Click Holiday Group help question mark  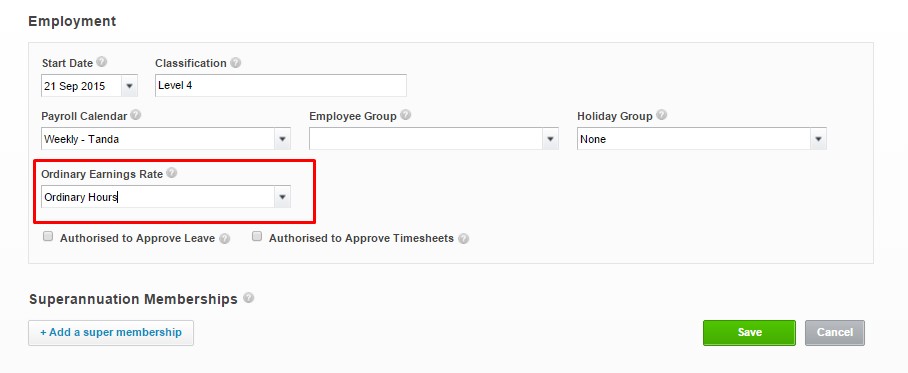click(661, 115)
